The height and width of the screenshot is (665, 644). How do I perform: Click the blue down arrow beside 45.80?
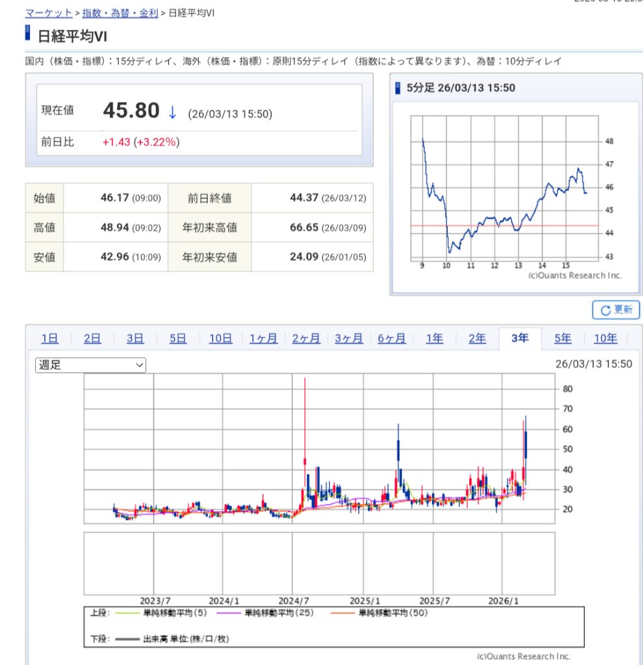172,112
